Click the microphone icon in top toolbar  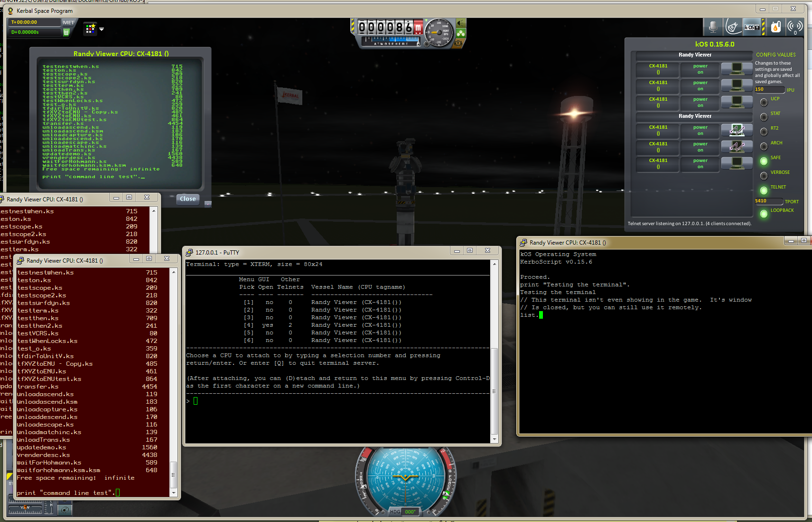pyautogui.click(x=713, y=27)
